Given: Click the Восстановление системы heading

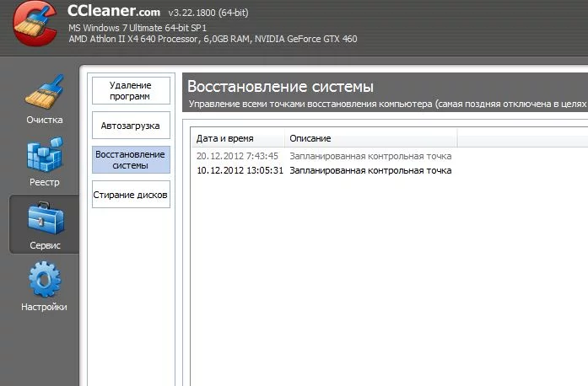Looking at the screenshot, I should pos(280,87).
